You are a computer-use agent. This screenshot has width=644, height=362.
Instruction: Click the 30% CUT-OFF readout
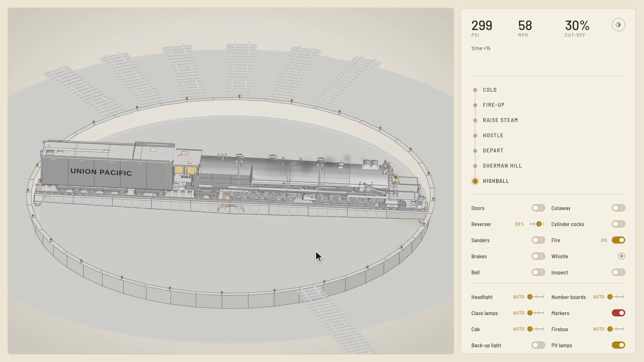tap(577, 28)
